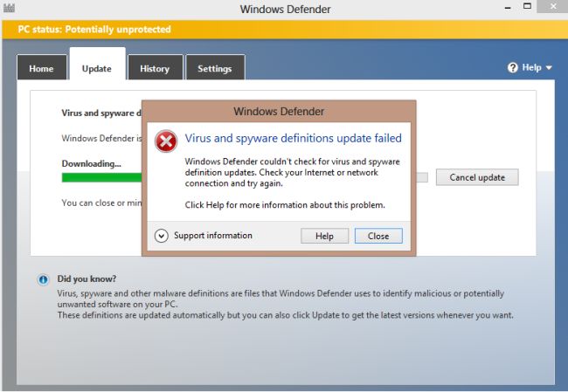Dismiss the error dialog with Close
Image resolution: width=568 pixels, height=392 pixels.
pos(378,236)
